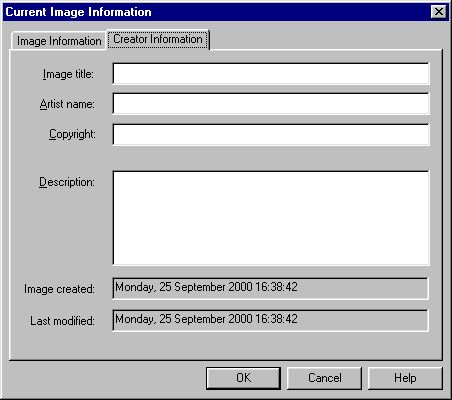The width and height of the screenshot is (452, 400).
Task: Click the Copyright input field
Action: [271, 134]
